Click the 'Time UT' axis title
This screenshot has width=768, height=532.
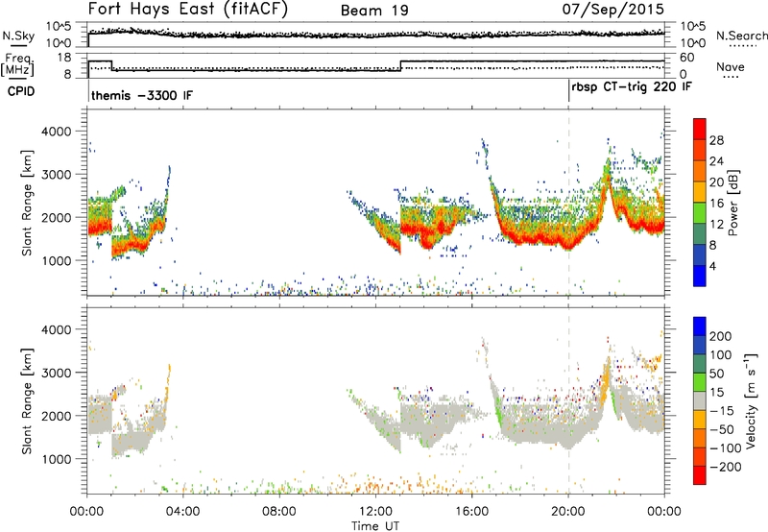coord(375,525)
